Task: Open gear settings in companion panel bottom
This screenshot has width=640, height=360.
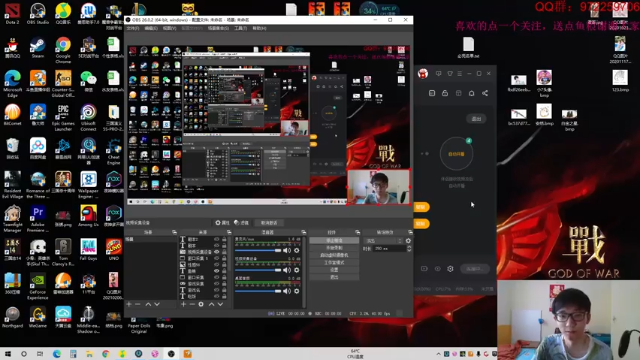Action: pyautogui.click(x=450, y=269)
